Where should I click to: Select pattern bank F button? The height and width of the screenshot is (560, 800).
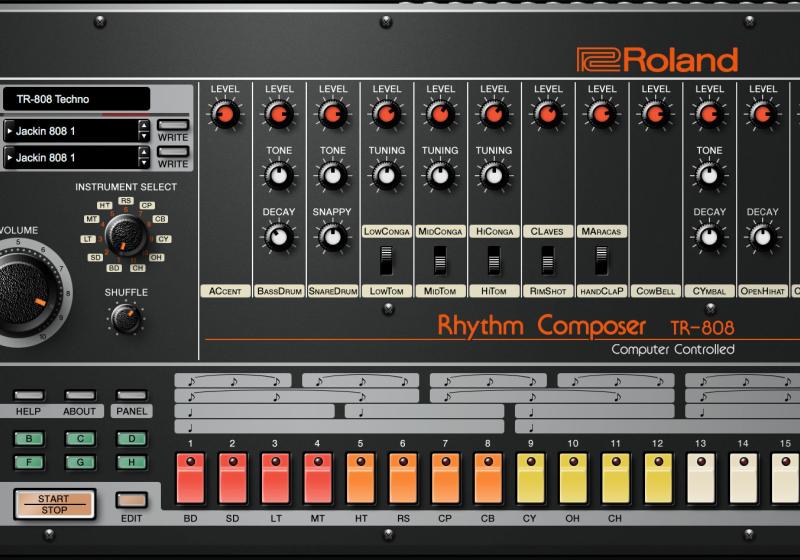29,463
